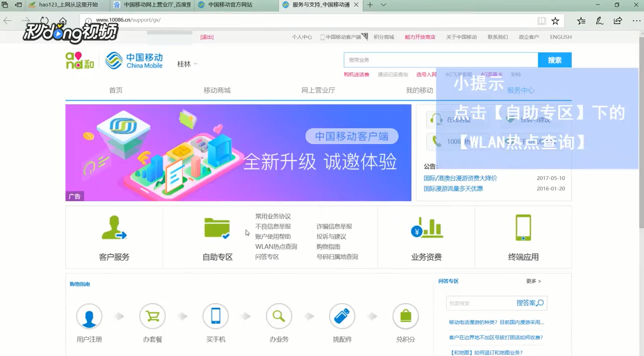Viewport: 644px width, 356px height.
Task: Click 挑配件 accessory icon
Action: coord(342,317)
